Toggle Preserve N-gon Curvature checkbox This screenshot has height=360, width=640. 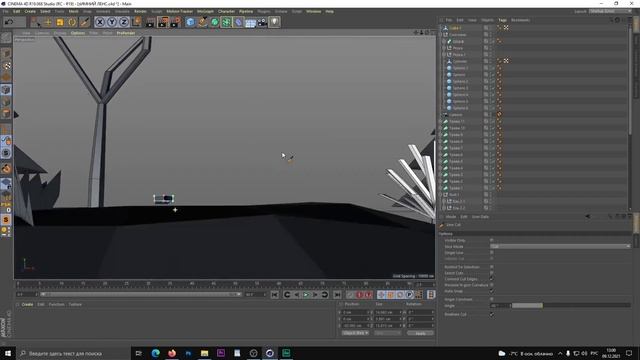point(491,285)
